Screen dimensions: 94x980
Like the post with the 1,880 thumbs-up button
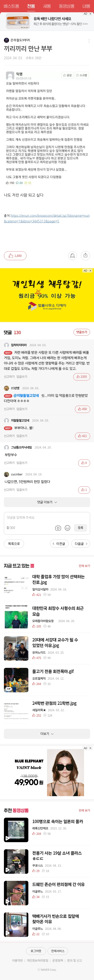point(15,256)
